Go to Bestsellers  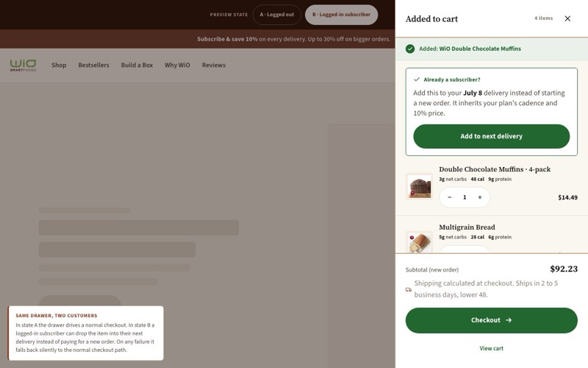94,65
